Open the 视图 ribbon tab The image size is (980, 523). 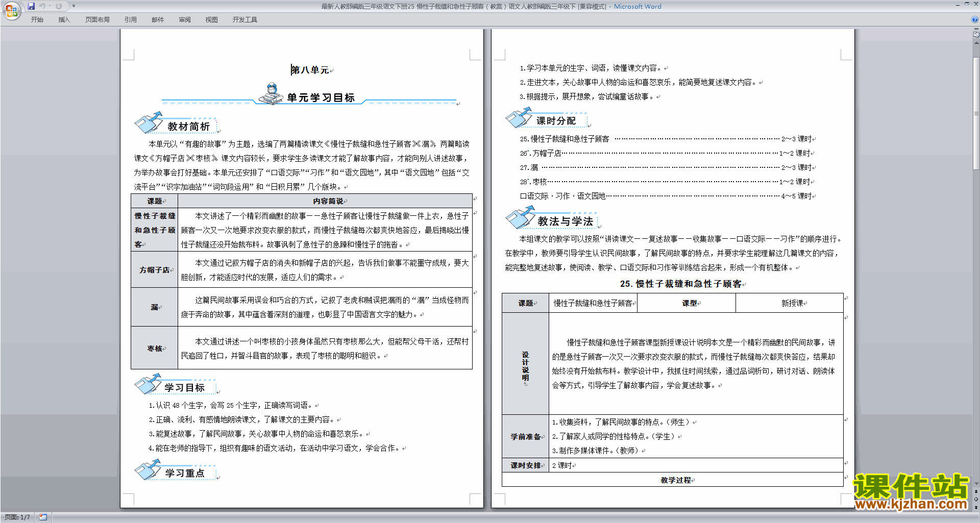click(x=211, y=20)
